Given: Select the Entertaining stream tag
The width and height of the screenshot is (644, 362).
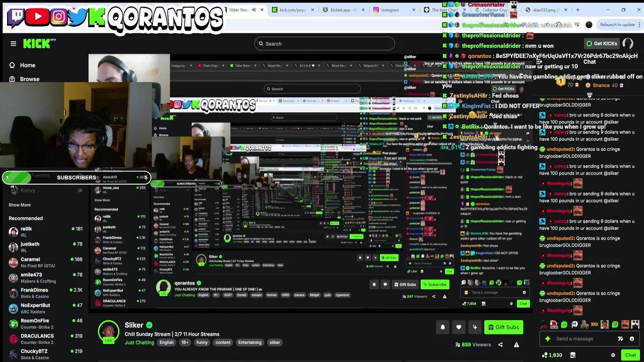Looking at the screenshot, I should (250, 342).
